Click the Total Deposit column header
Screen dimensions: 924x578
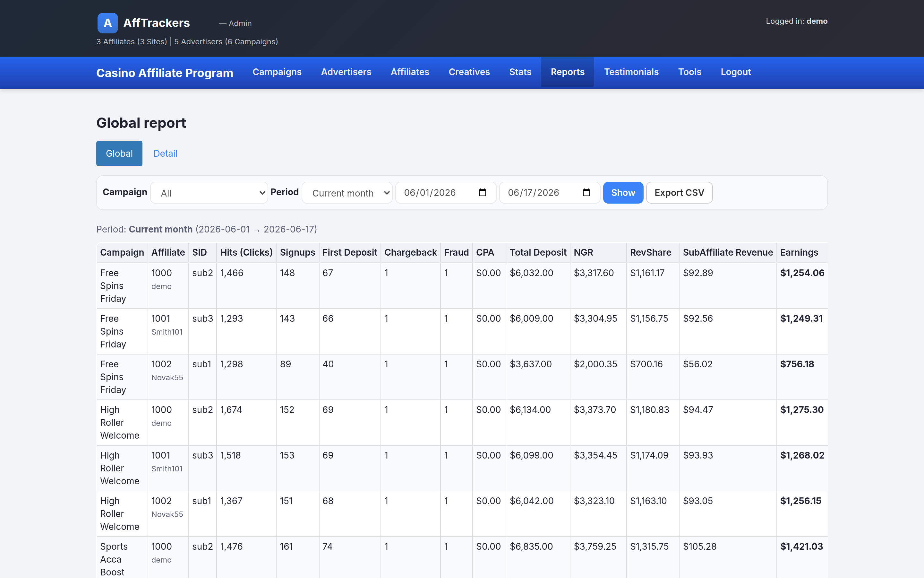click(x=538, y=252)
